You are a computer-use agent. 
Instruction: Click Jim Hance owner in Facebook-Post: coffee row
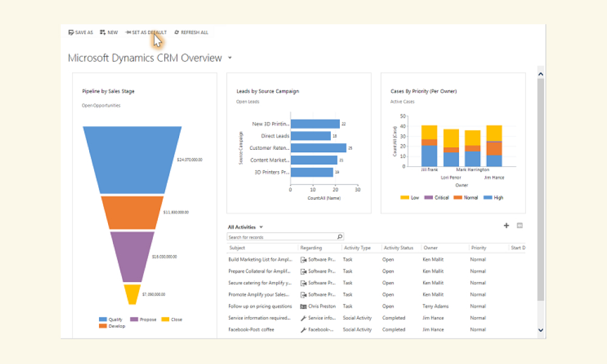click(x=433, y=329)
